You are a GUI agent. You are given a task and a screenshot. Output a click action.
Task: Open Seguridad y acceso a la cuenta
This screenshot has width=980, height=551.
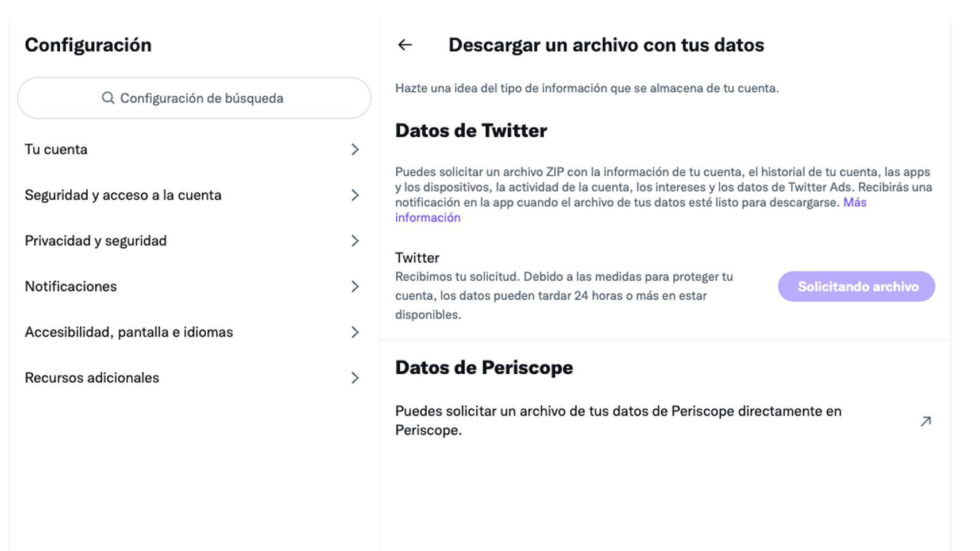pos(194,195)
